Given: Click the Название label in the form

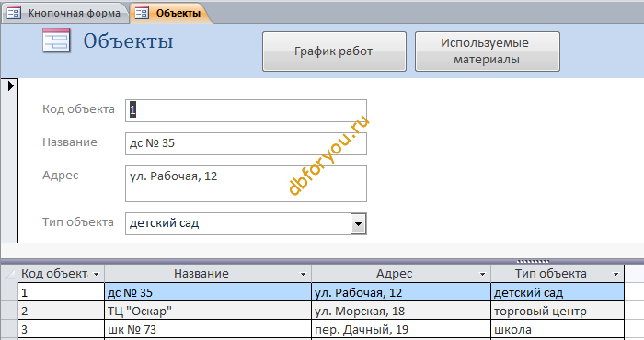Looking at the screenshot, I should 70,142.
